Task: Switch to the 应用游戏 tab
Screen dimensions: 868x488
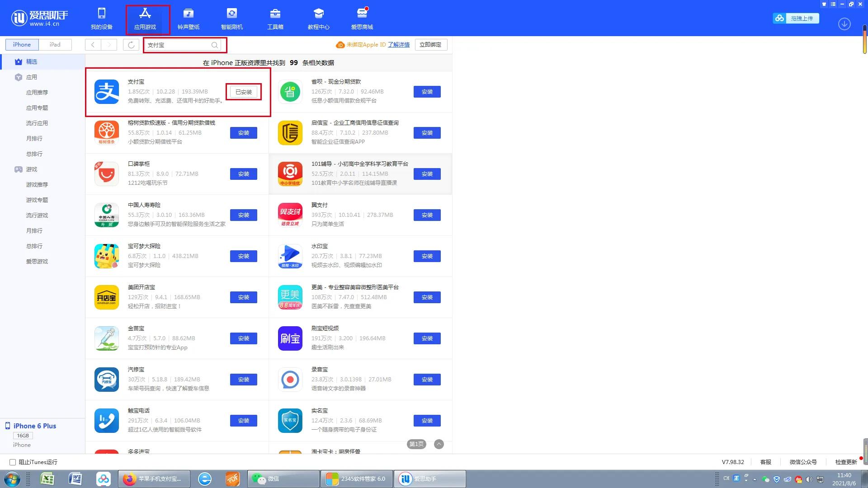Action: (x=145, y=19)
